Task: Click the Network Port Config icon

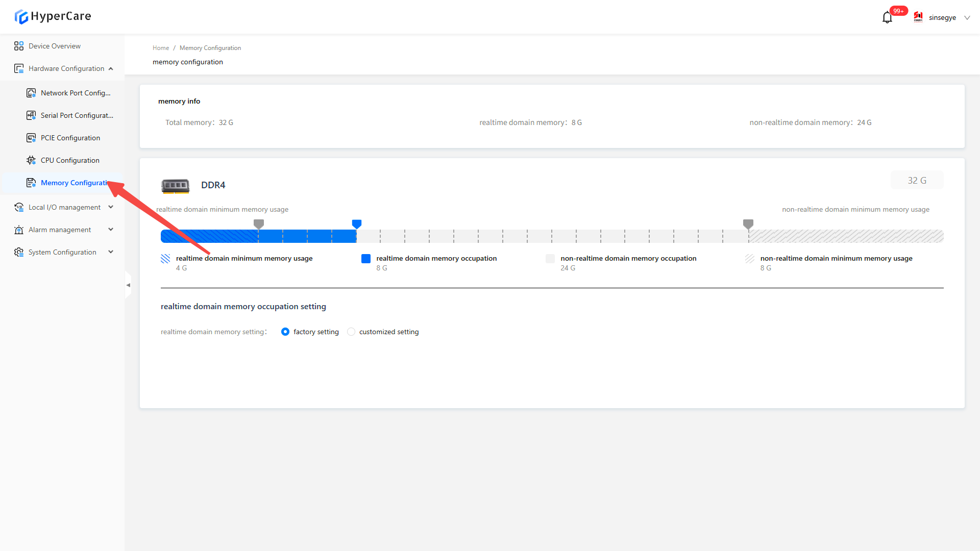Action: 31,93
